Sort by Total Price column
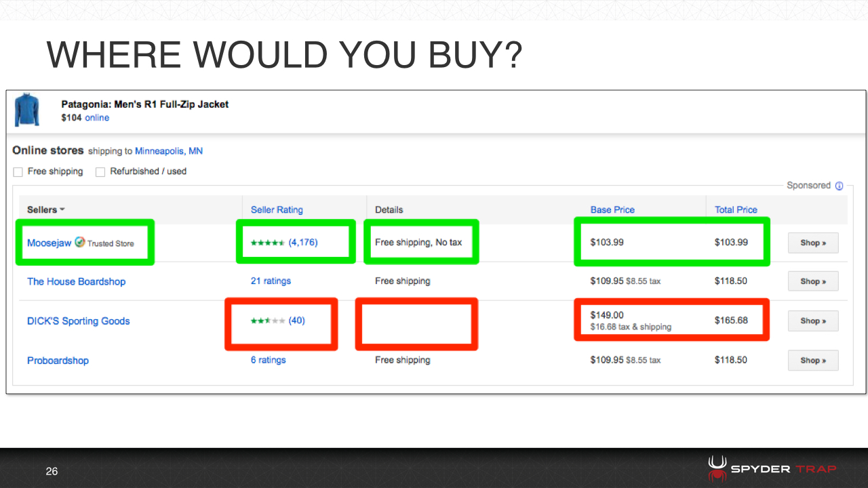This screenshot has height=488, width=868. 736,209
